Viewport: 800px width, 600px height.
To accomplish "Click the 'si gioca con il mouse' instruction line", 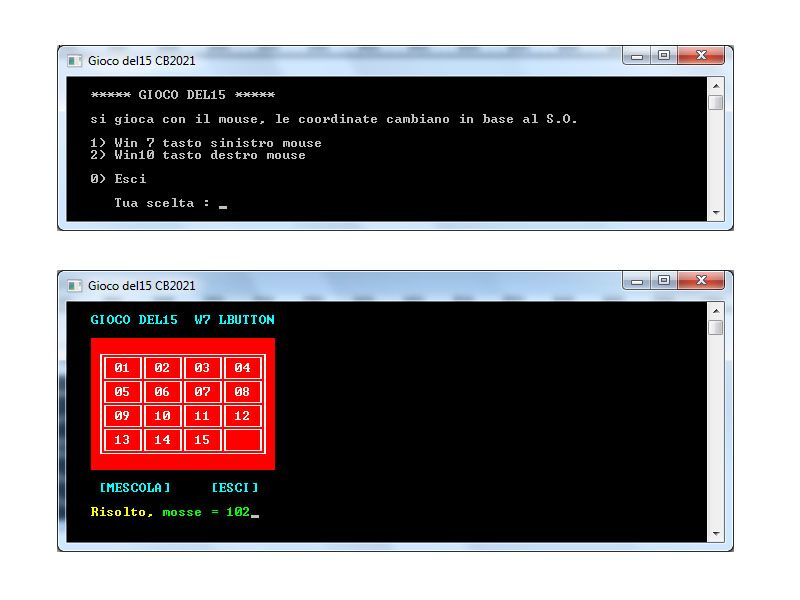I will click(x=334, y=119).
